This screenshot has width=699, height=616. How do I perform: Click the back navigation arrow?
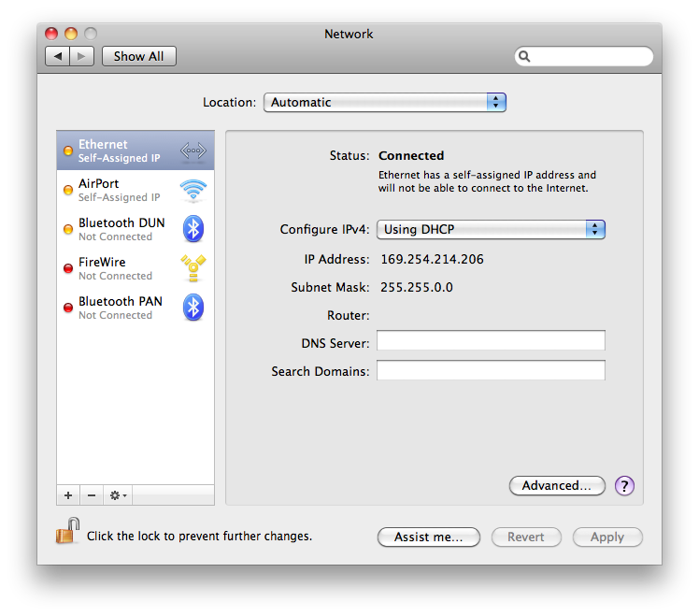58,56
